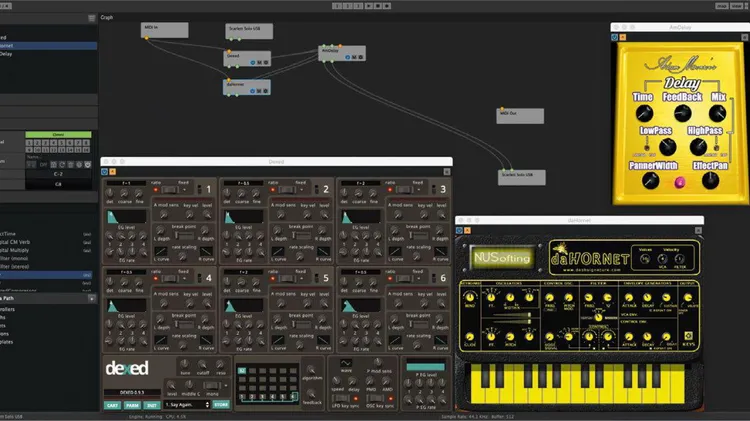Select the highlighted daHornet entry in left list
This screenshot has height=421, width=750.
(x=48, y=45)
